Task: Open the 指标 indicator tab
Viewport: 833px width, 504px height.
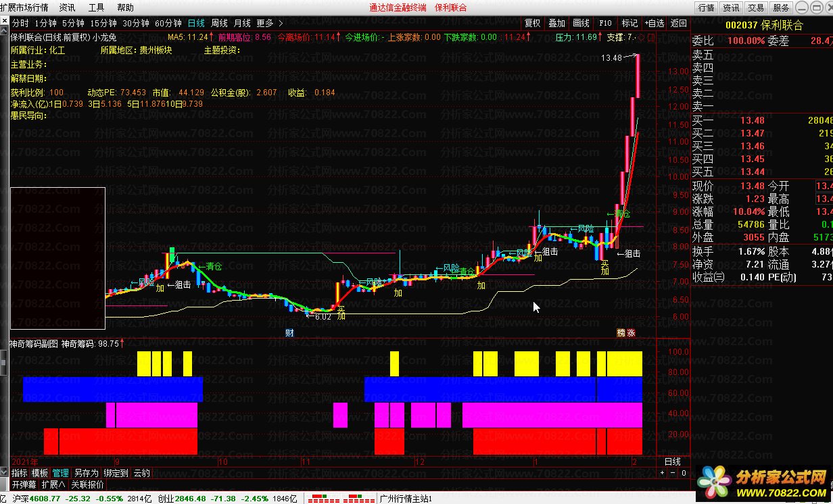Action: click(20, 473)
